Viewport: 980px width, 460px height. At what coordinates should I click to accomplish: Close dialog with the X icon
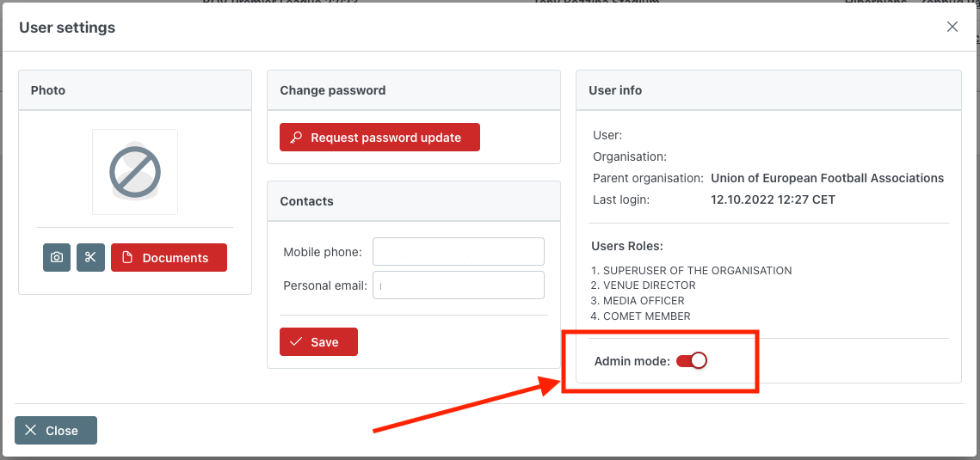[952, 27]
